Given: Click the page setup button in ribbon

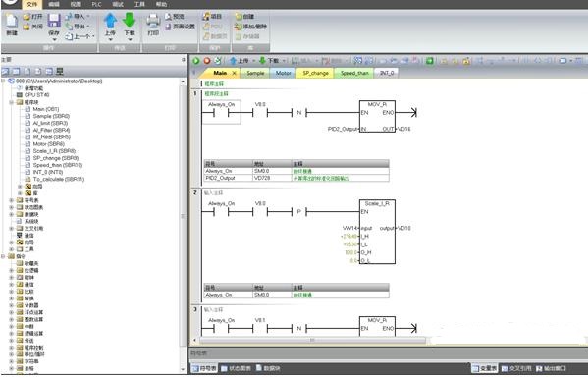Looking at the screenshot, I should pos(181,27).
